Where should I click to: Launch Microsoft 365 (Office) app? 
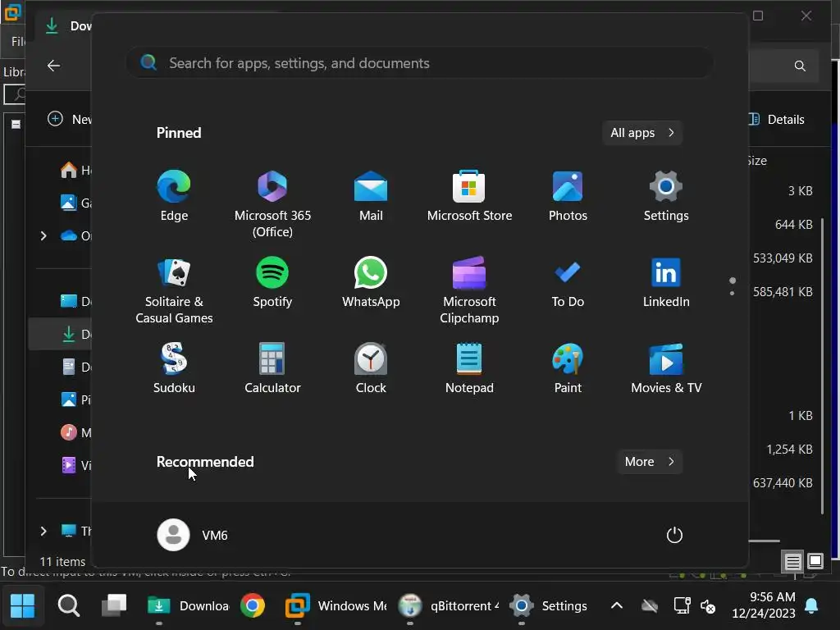pyautogui.click(x=272, y=203)
